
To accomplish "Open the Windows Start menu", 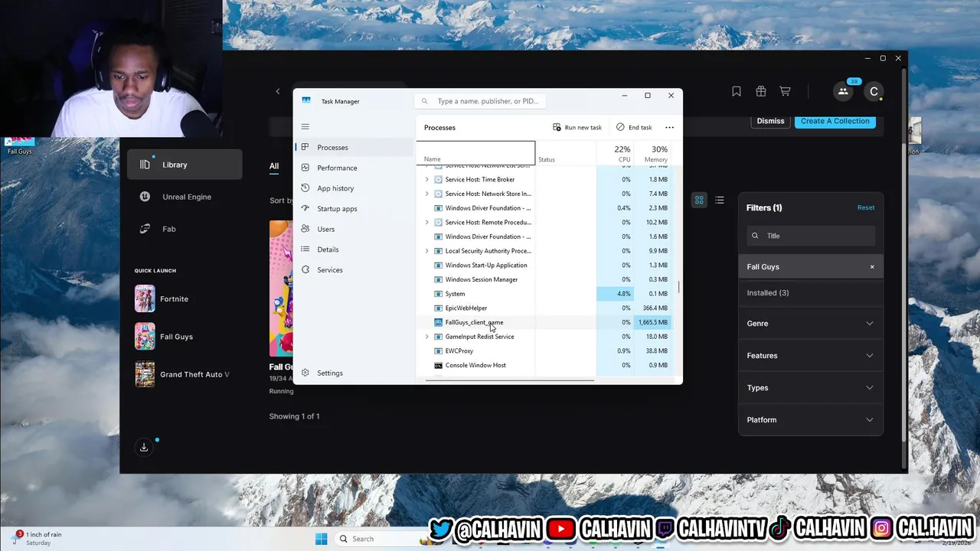I will point(322,539).
